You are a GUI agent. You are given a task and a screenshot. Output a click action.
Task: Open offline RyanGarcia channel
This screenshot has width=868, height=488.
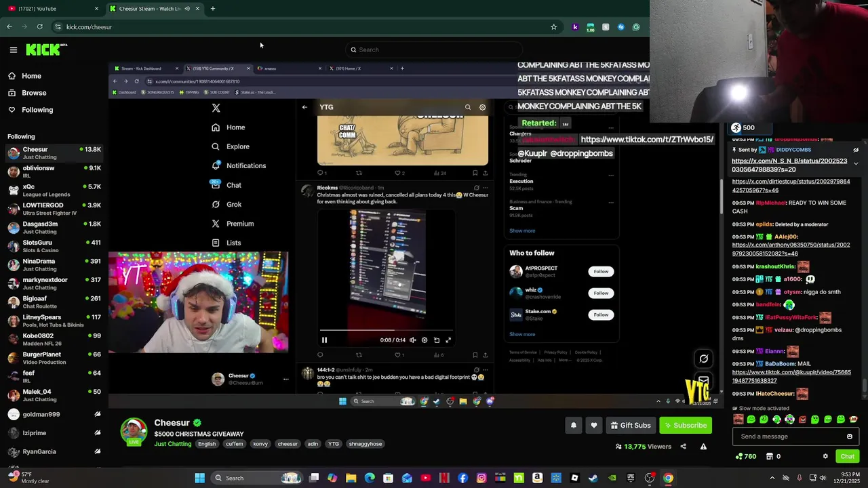pyautogui.click(x=54, y=451)
